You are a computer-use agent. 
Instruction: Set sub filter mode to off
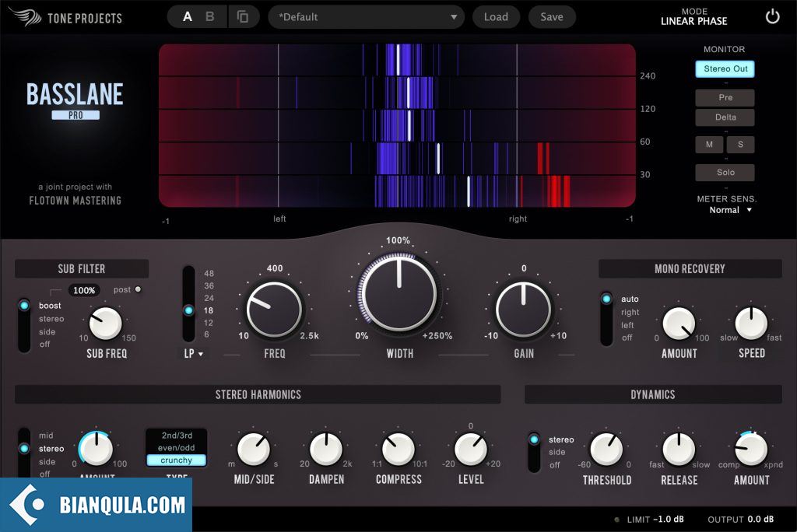click(x=44, y=344)
